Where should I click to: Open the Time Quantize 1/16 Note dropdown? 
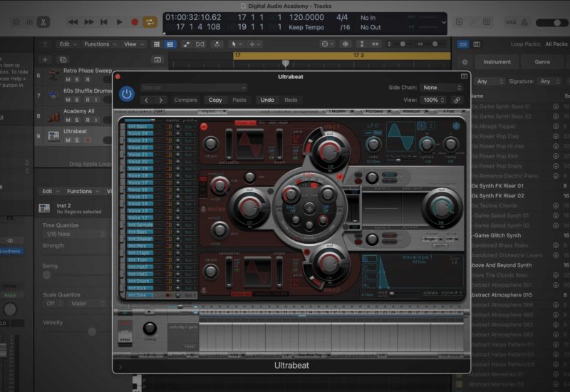click(75, 234)
